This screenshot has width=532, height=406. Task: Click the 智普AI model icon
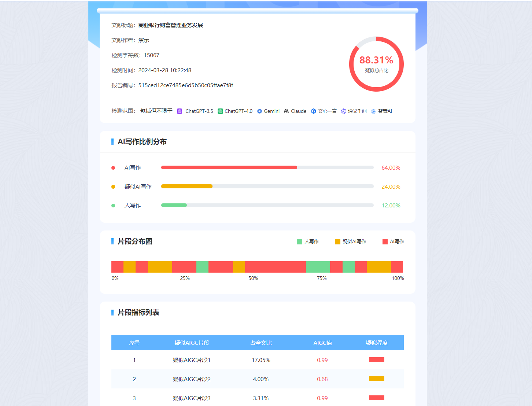373,111
